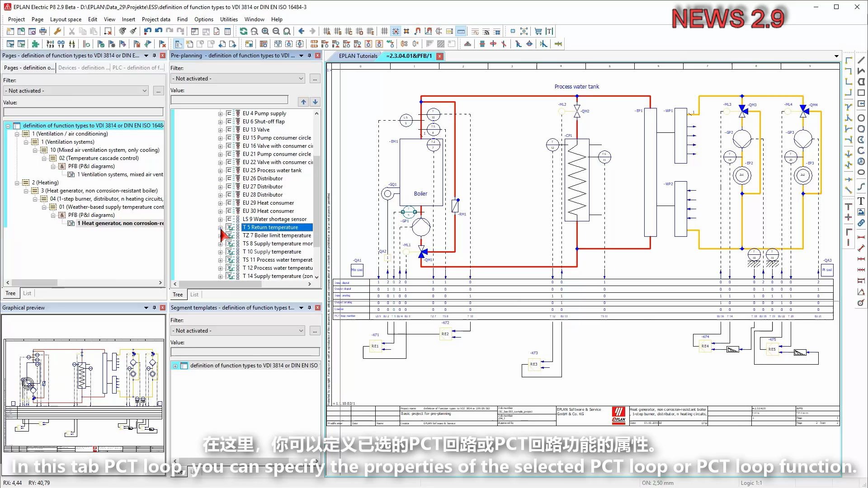The width and height of the screenshot is (868, 488).
Task: Select the Rectangle drawing tool
Action: point(861,93)
